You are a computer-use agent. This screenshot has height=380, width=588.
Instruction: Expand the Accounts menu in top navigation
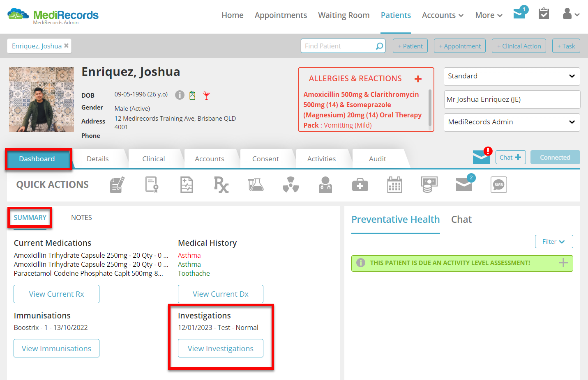point(443,15)
